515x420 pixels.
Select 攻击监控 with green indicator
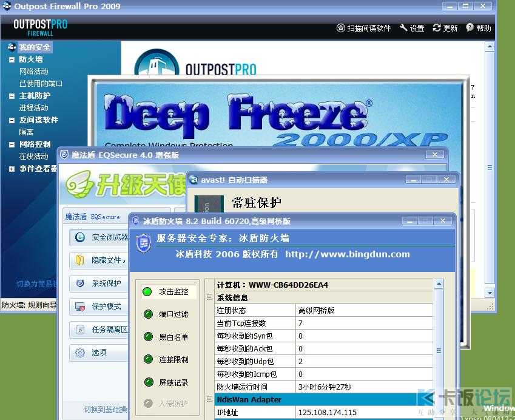pos(169,291)
